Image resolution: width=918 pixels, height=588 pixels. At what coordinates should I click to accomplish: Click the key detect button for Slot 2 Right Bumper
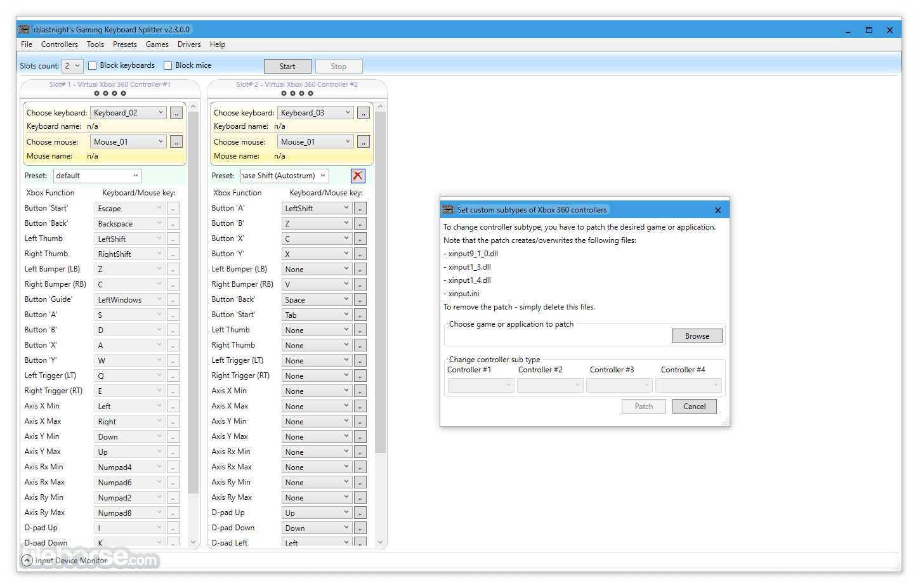360,284
